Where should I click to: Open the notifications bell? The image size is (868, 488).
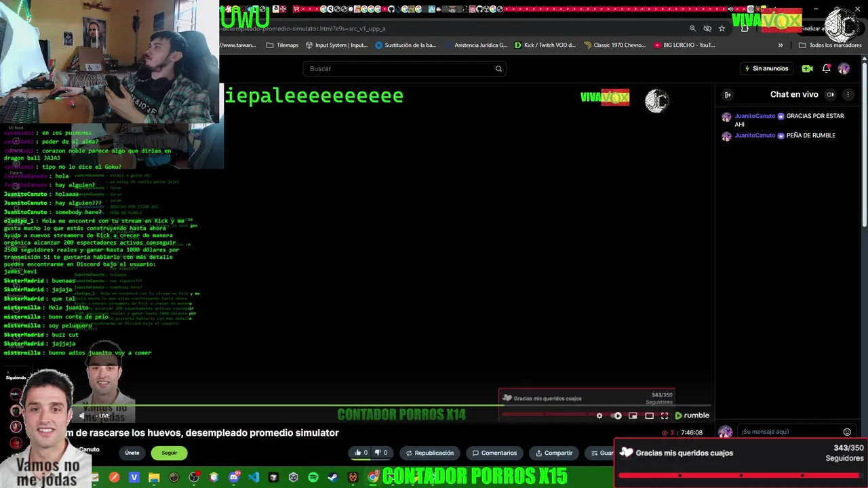(826, 68)
